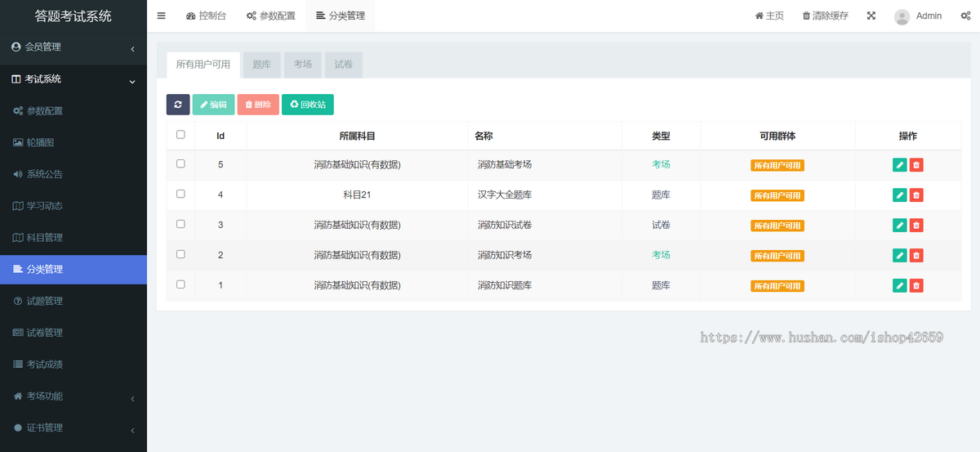The height and width of the screenshot is (452, 980).
Task: Open 系统公告 in the sidebar
Action: (73, 174)
